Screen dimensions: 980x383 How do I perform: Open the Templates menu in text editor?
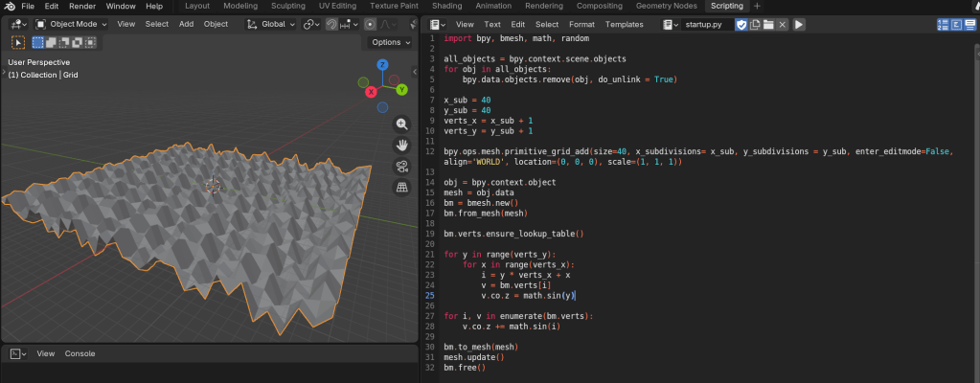click(625, 24)
